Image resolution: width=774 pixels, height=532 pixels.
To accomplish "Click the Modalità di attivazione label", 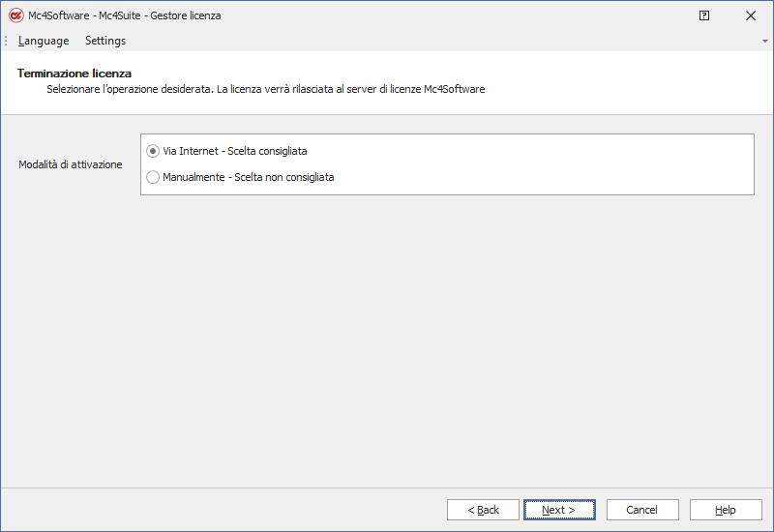I will tap(71, 164).
